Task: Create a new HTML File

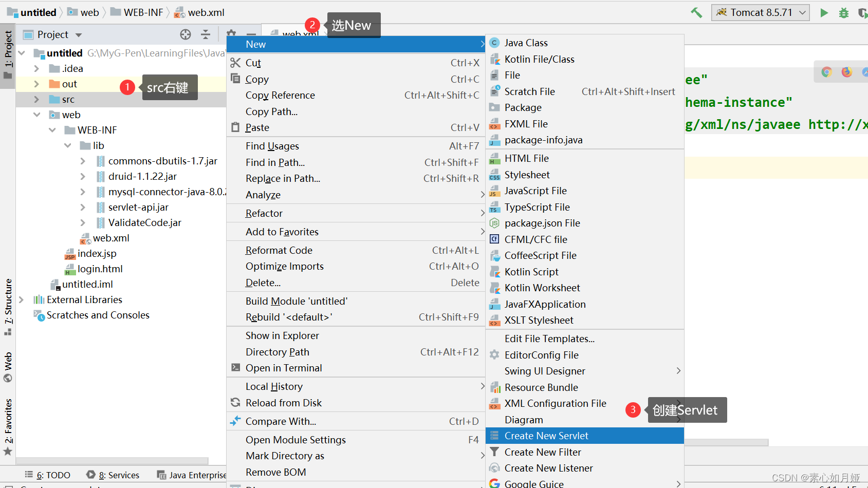Action: tap(585, 158)
